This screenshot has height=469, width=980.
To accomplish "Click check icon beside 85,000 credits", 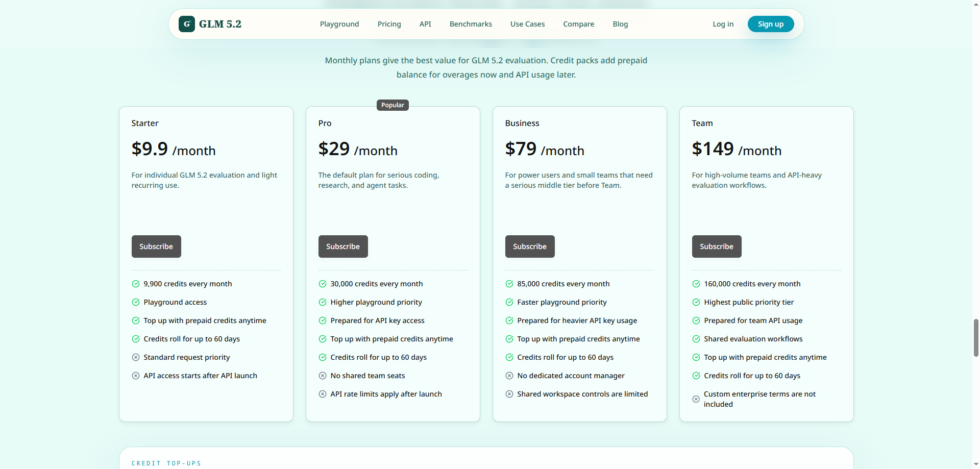I will point(509,284).
